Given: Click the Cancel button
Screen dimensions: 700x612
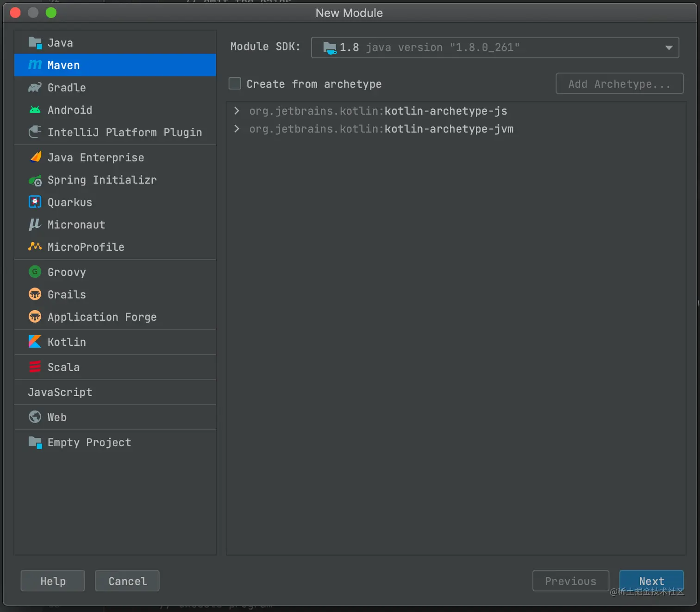Looking at the screenshot, I should click(x=127, y=581).
